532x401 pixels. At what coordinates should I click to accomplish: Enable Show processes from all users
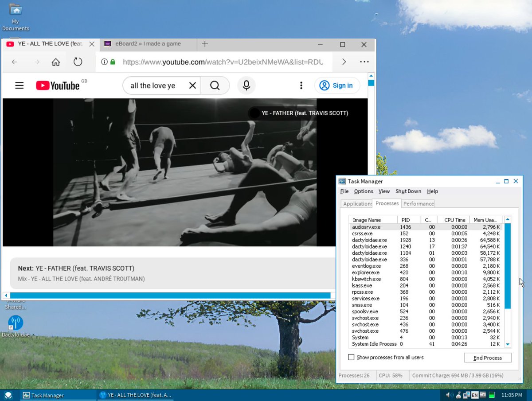tap(351, 357)
